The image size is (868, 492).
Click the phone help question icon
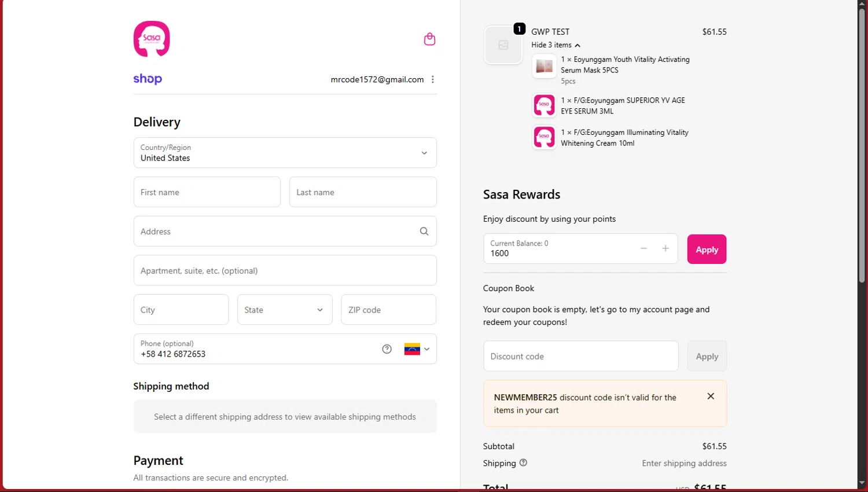[387, 349]
